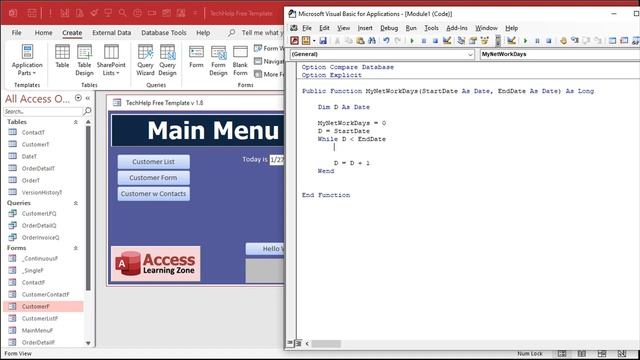
Task: Click Table Design in the Access ribbon
Action: click(84, 60)
